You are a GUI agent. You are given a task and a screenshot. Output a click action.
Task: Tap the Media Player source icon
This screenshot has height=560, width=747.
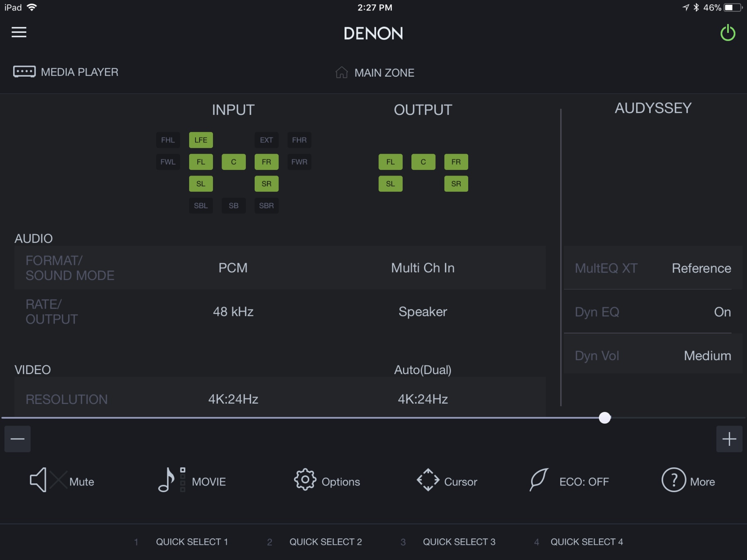(x=24, y=72)
